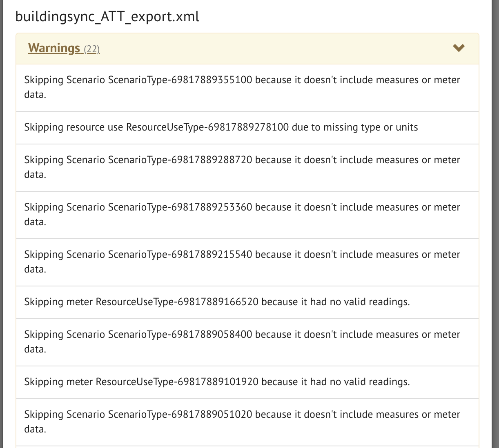499x448 pixels.
Task: Click meter warning for ResourceUseType-69817889166520
Action: [218, 302]
